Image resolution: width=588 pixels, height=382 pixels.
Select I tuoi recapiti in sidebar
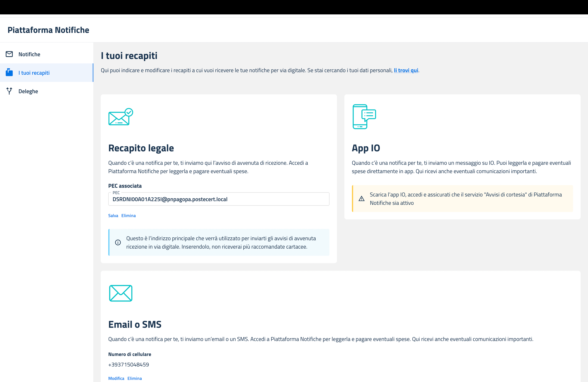pos(34,73)
